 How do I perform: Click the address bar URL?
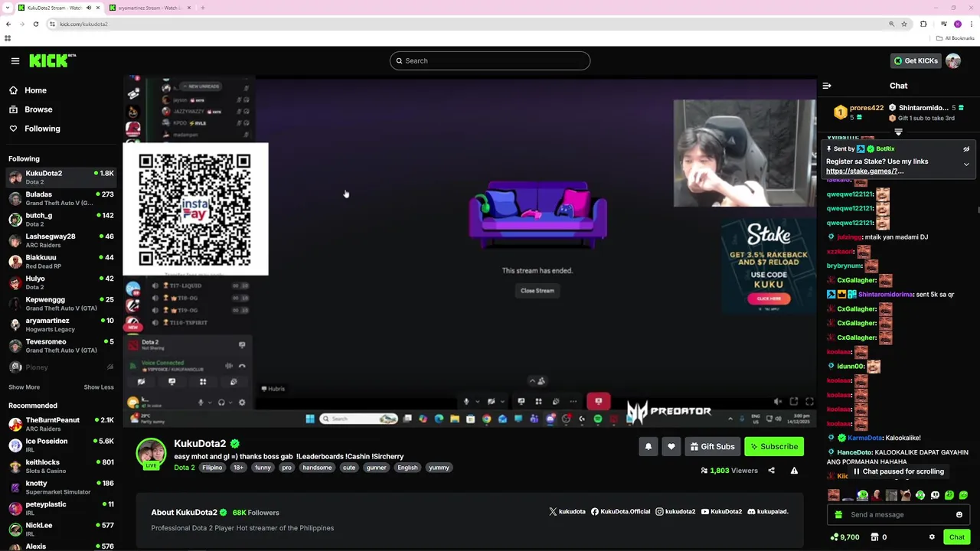click(83, 24)
